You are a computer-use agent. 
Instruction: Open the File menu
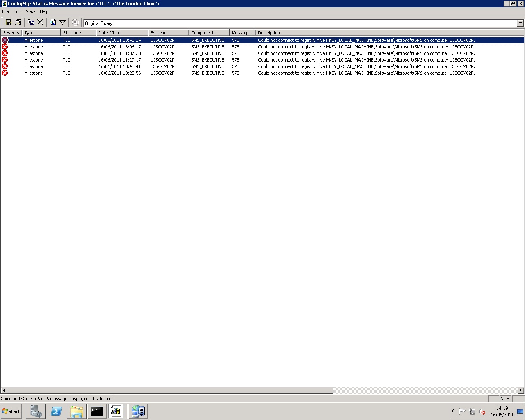point(5,11)
